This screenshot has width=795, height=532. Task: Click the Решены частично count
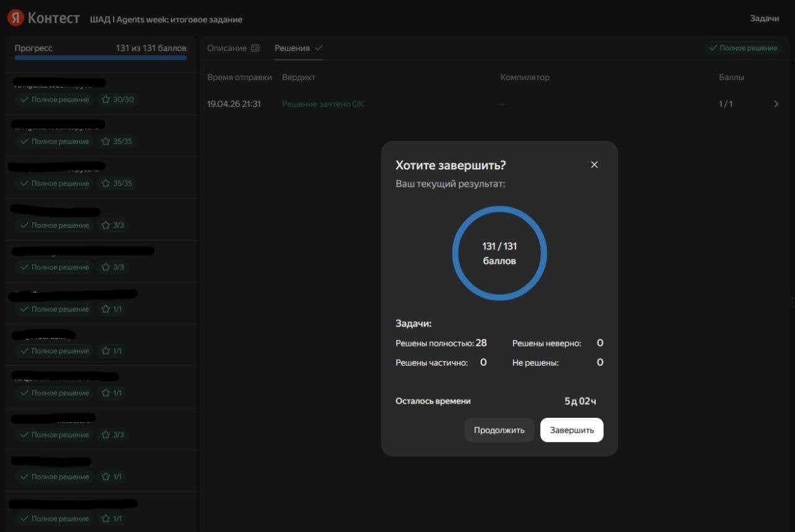click(484, 362)
